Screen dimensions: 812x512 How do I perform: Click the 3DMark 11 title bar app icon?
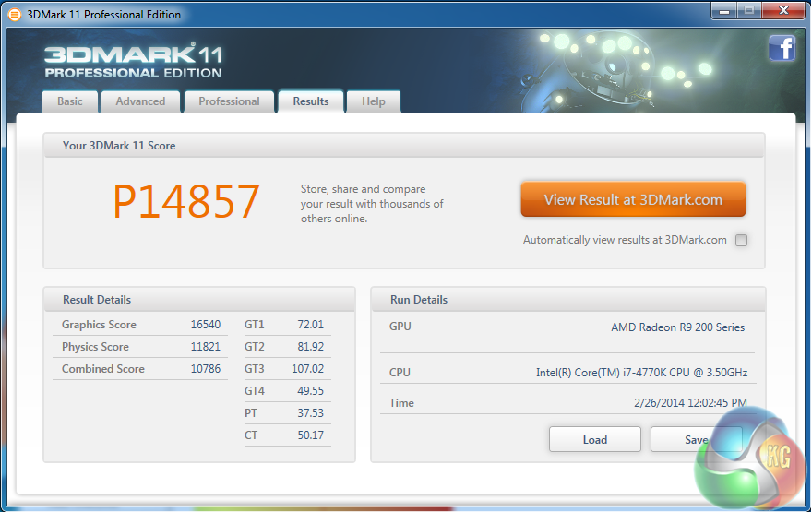[x=15, y=15]
